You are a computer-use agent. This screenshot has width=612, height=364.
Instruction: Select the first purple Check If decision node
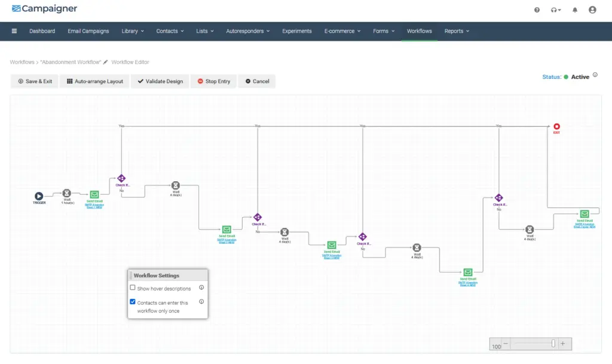(121, 178)
